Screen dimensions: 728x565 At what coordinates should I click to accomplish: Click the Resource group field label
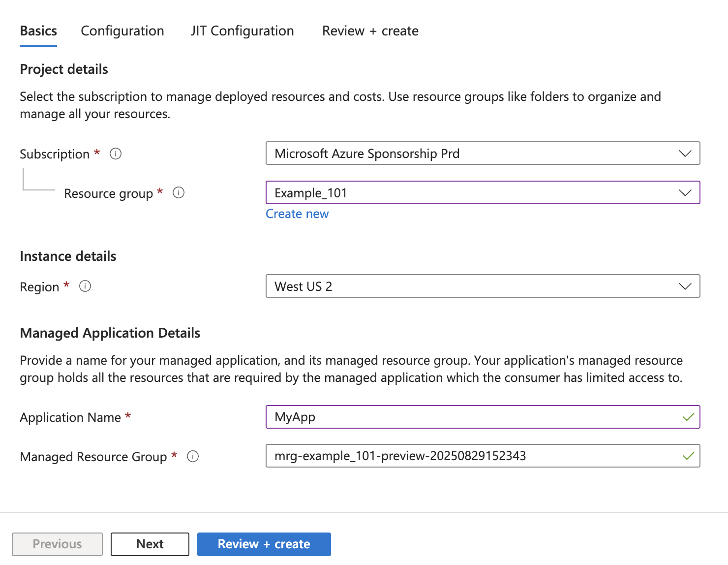click(108, 193)
